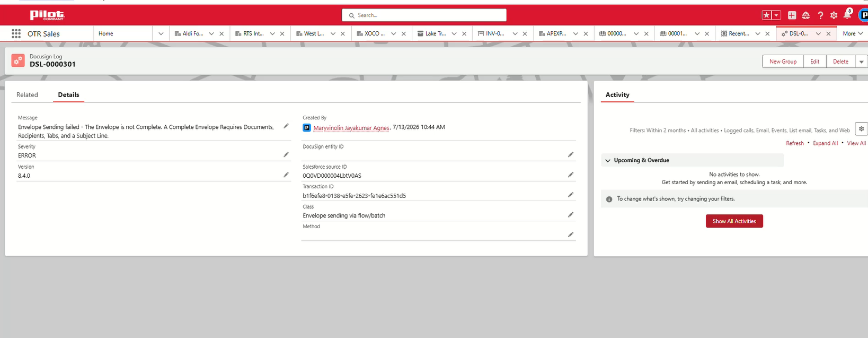
Task: Switch to the Recent... workspace tab
Action: point(735,33)
